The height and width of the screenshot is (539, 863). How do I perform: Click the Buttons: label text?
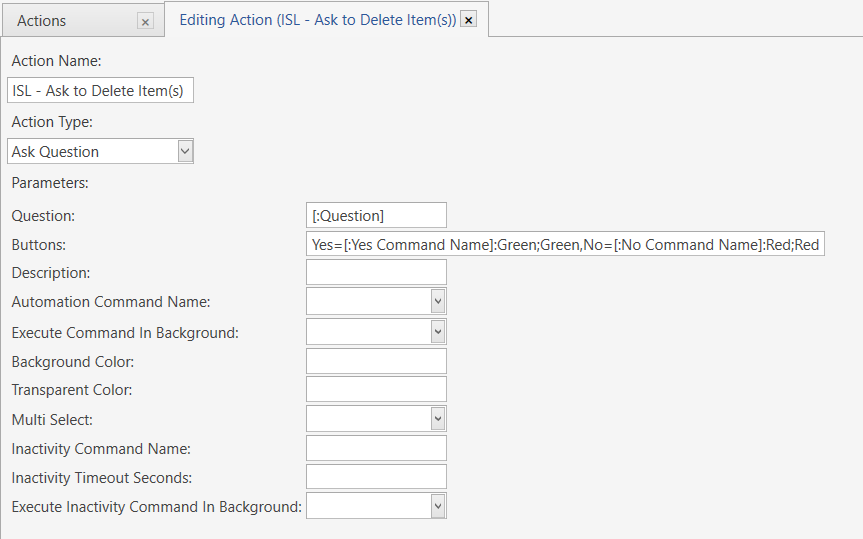tap(39, 245)
